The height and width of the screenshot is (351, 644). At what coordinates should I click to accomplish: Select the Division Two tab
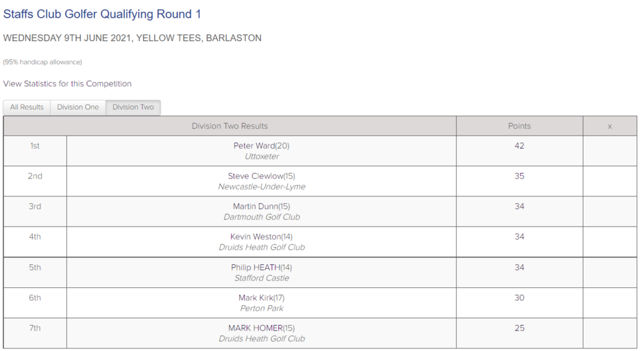133,107
